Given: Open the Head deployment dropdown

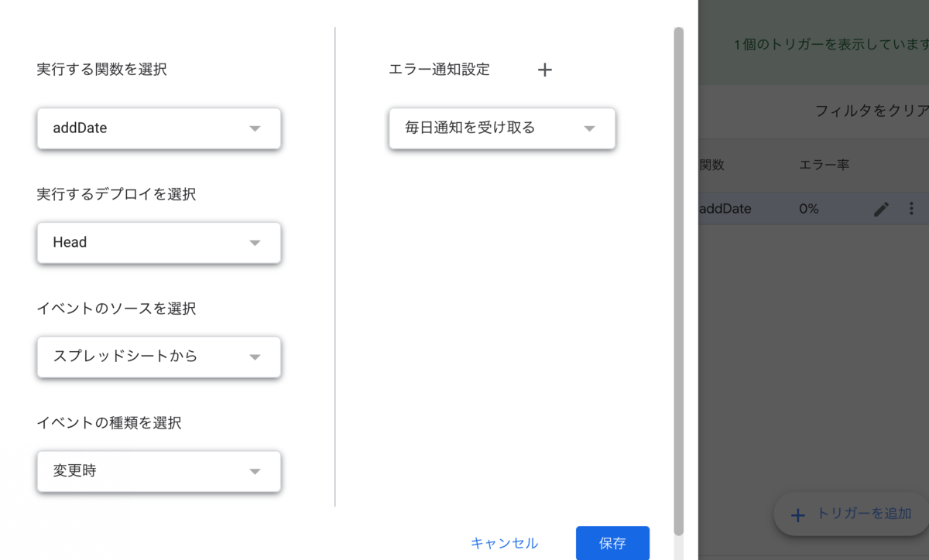Looking at the screenshot, I should pos(159,243).
